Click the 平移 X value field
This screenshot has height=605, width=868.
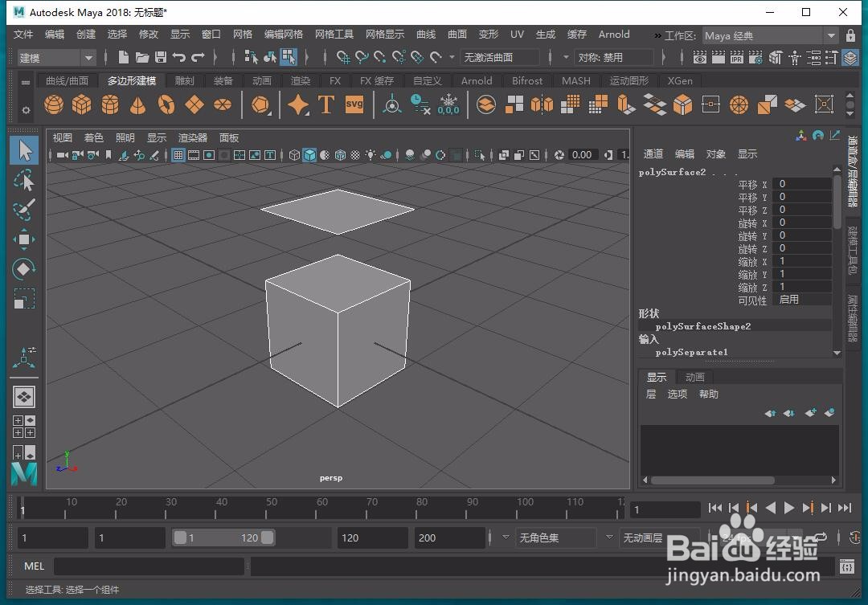coord(802,184)
